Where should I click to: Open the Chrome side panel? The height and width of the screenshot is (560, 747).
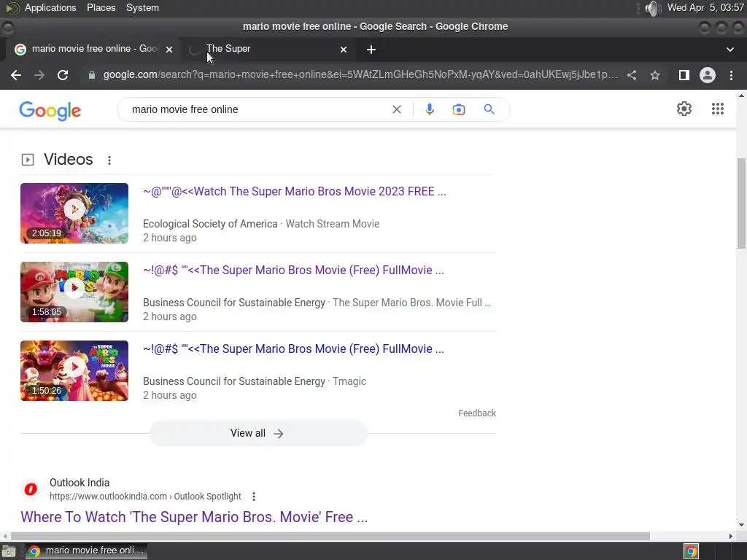point(684,75)
